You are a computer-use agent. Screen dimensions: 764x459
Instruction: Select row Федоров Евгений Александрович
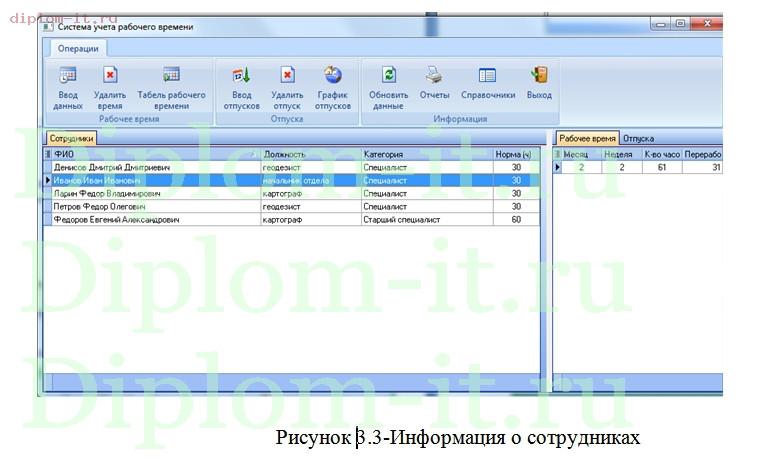pyautogui.click(x=291, y=220)
